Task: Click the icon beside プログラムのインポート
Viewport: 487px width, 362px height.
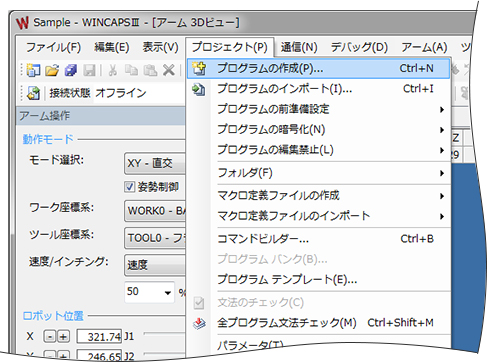Action: [x=199, y=89]
